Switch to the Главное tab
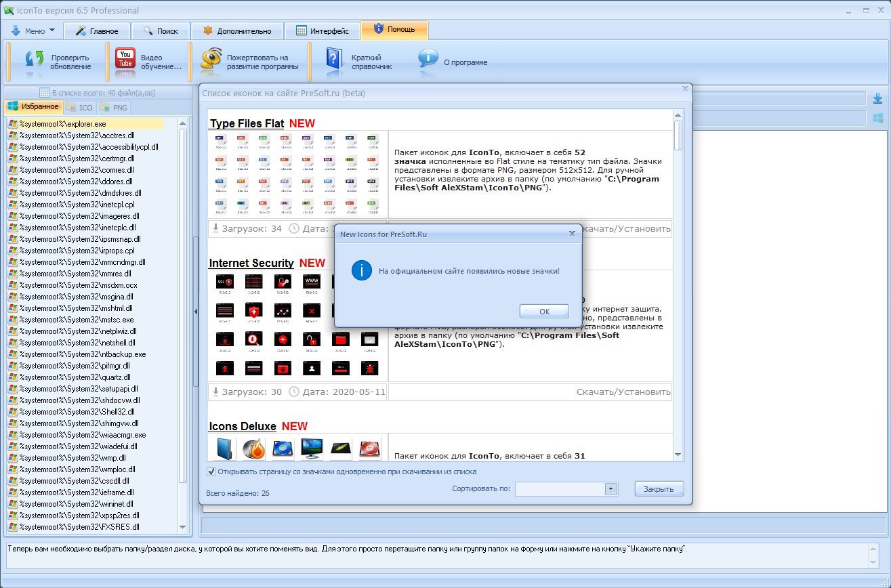Screen dimensions: 891x588 pos(96,30)
